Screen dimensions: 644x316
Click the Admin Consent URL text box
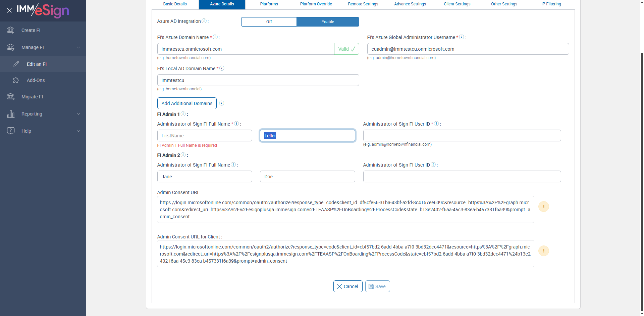coord(345,210)
